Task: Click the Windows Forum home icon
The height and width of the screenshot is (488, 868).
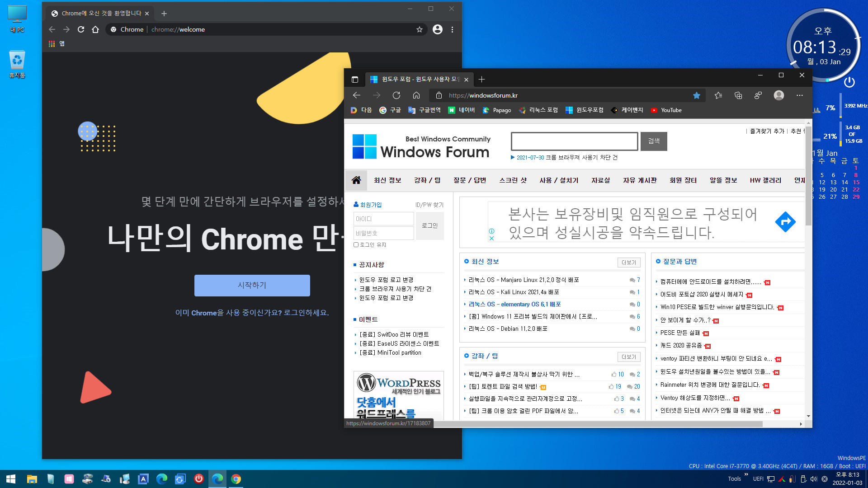Action: 356,181
